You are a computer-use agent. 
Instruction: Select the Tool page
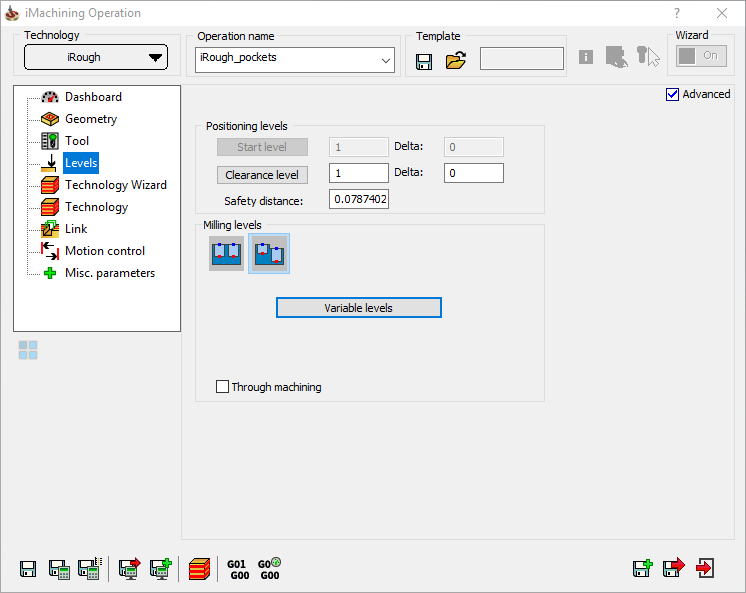point(77,141)
